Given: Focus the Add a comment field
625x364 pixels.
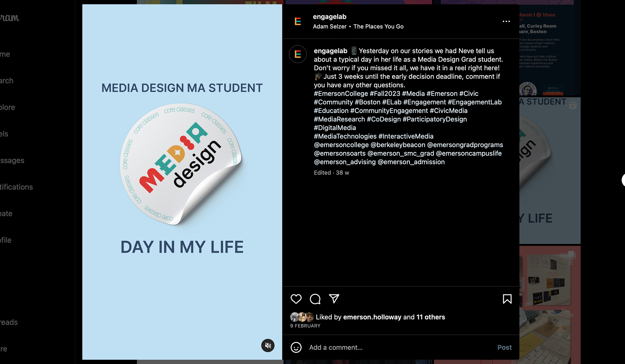Looking at the screenshot, I should pos(400,347).
